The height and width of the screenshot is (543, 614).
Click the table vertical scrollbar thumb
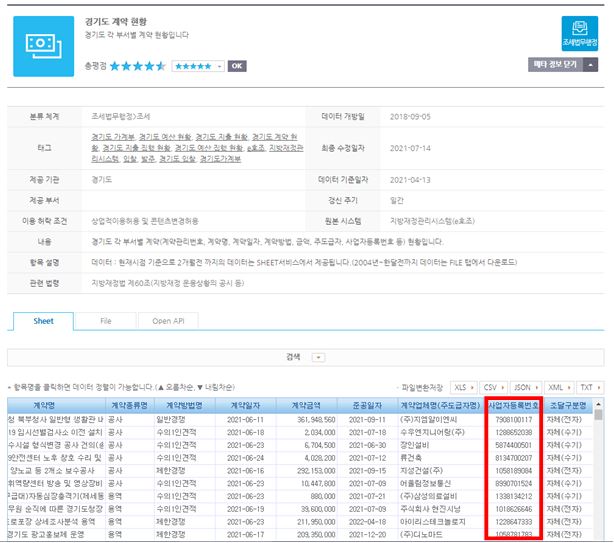pos(598,415)
